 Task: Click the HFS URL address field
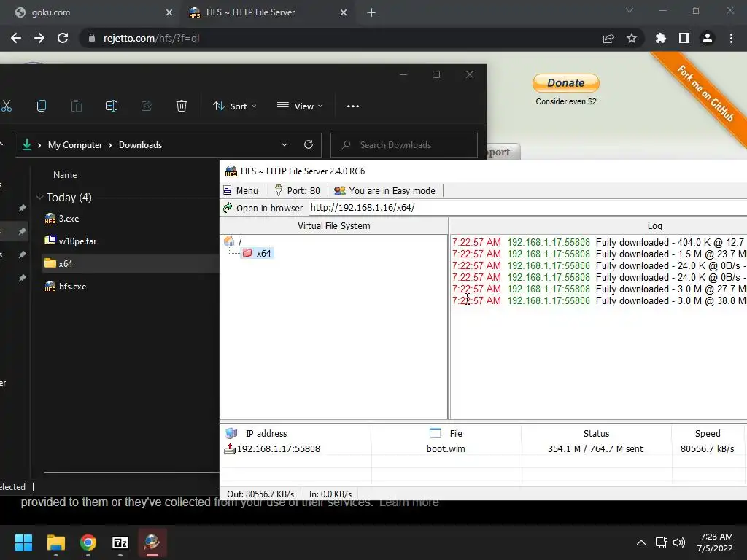(527, 208)
